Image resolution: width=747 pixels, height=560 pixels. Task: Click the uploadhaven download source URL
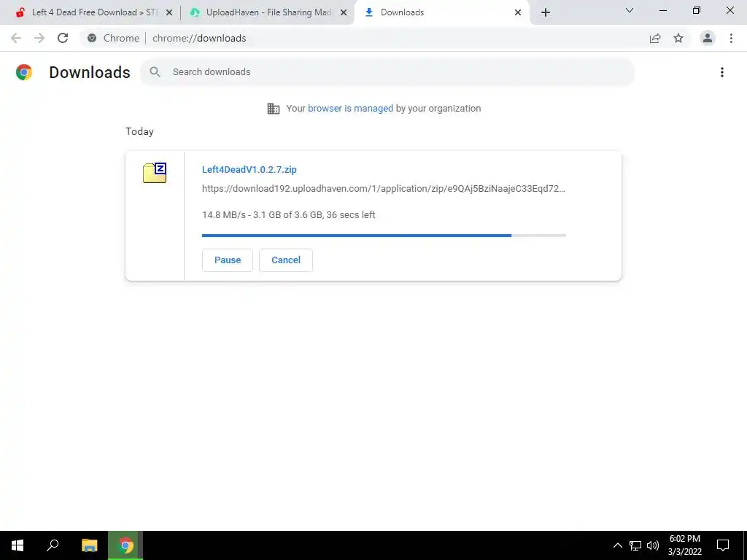coord(384,189)
